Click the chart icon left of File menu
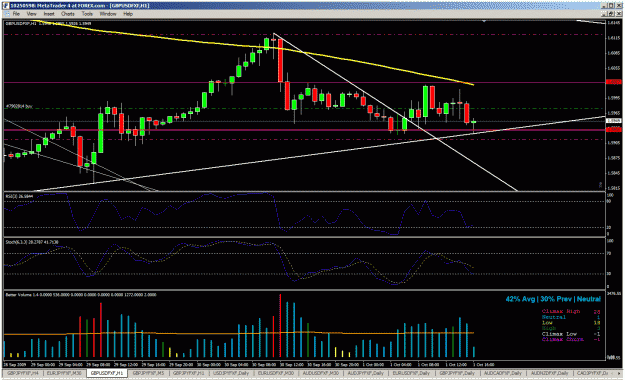This screenshot has height=380, width=625. pyautogui.click(x=6, y=14)
